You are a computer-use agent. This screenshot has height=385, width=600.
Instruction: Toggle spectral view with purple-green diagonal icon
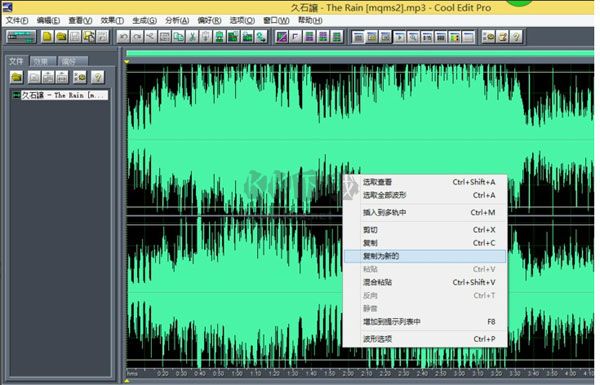(x=282, y=37)
